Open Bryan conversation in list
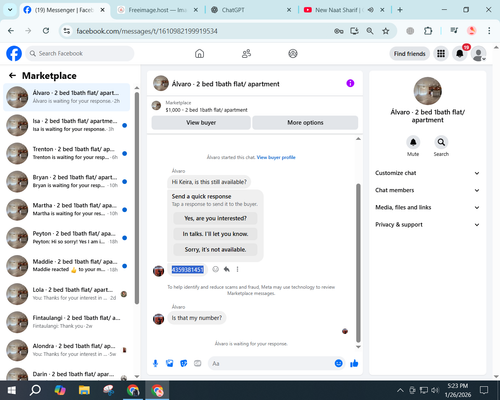 tap(67, 182)
